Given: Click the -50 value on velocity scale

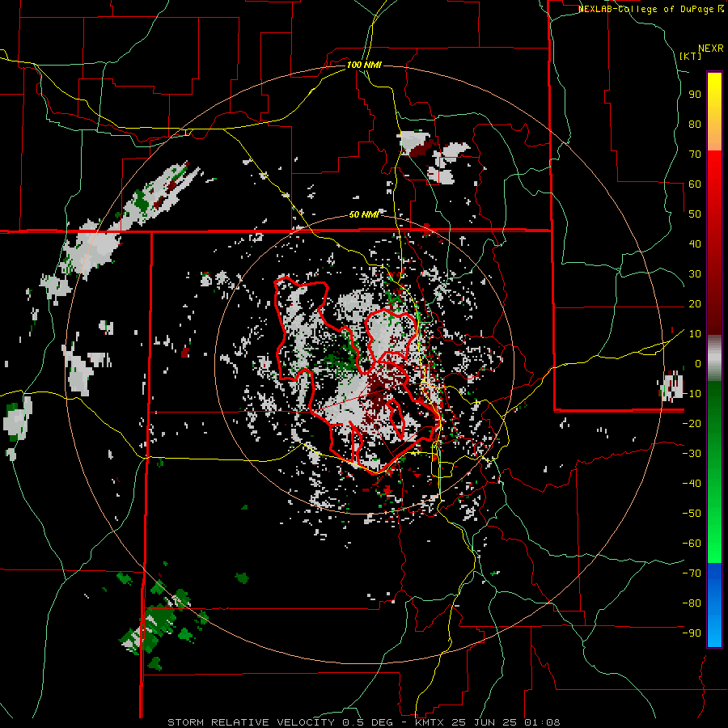Looking at the screenshot, I should [692, 514].
